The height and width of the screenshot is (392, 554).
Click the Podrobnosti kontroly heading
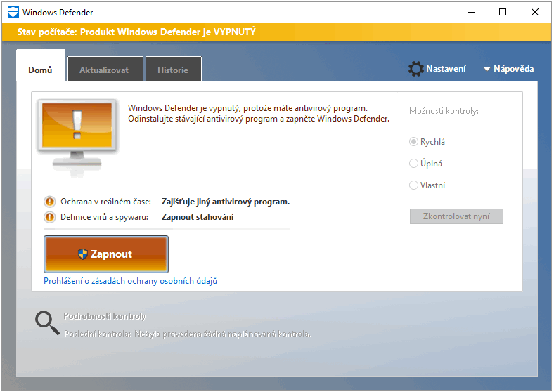click(105, 316)
